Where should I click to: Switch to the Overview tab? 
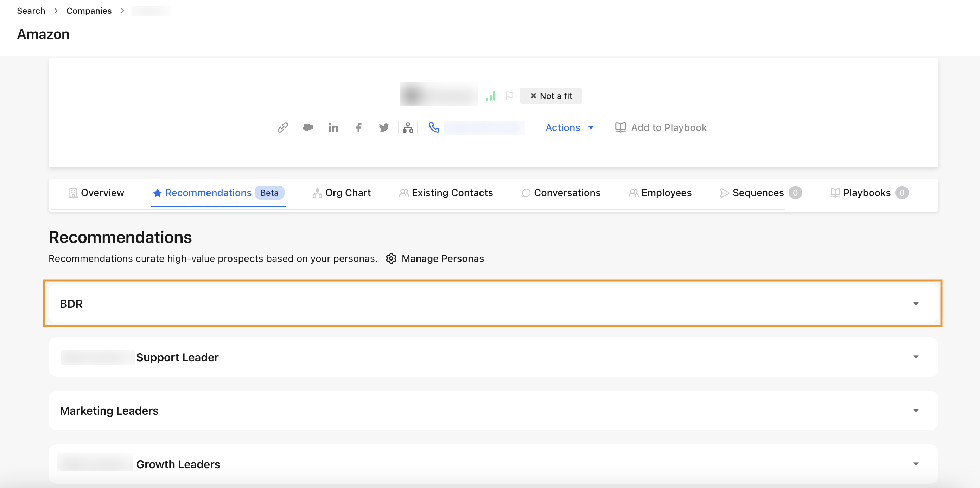click(96, 193)
